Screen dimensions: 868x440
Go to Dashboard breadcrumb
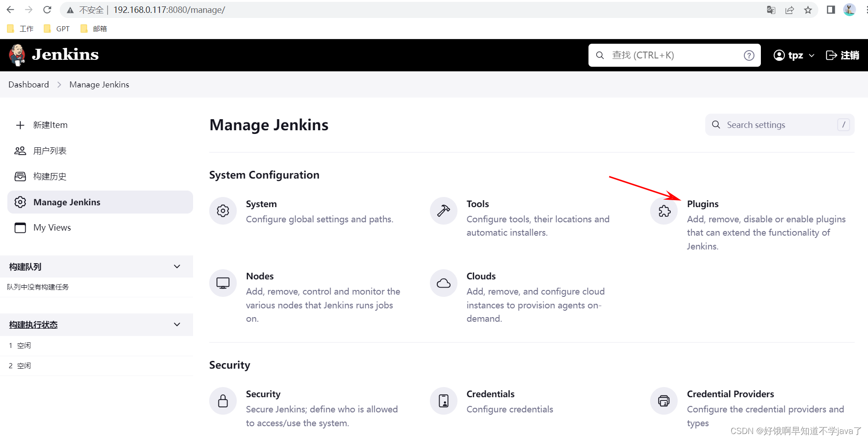pos(29,85)
